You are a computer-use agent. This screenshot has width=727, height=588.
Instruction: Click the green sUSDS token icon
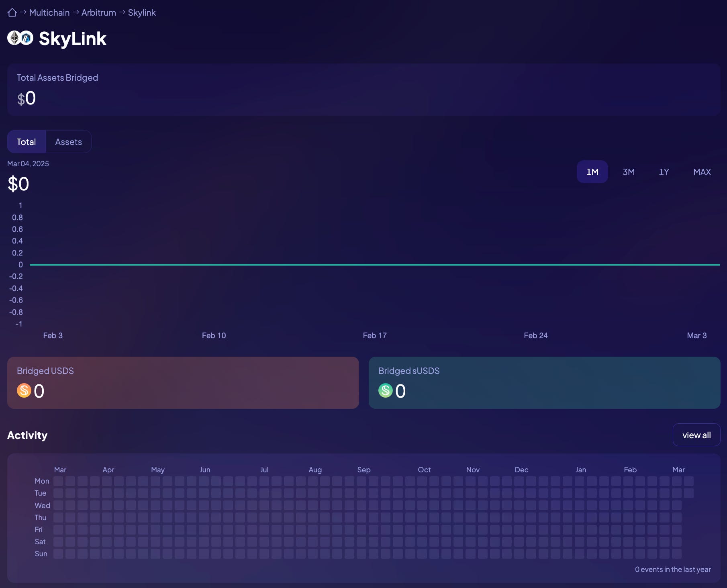click(386, 390)
